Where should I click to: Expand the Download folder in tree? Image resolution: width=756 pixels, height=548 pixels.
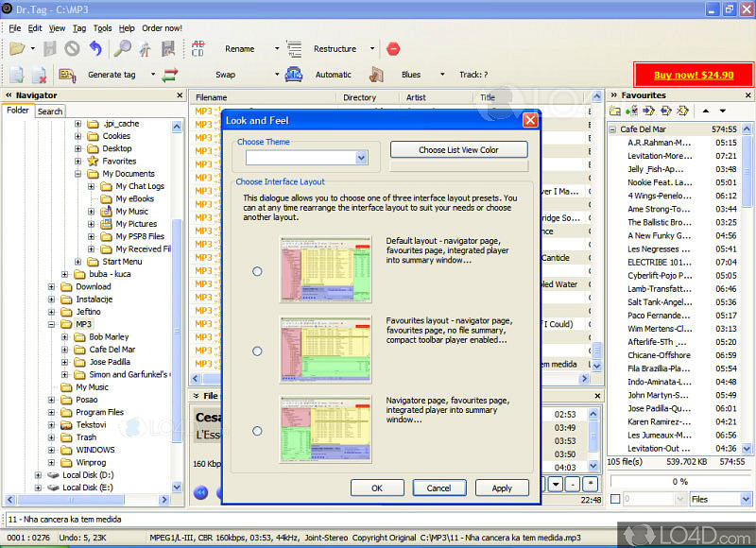click(x=52, y=286)
